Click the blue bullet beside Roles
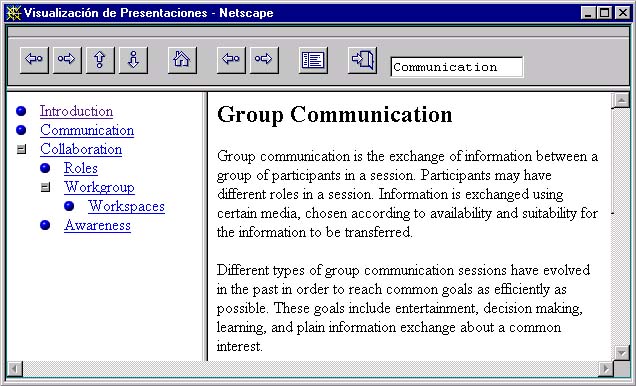The image size is (636, 386). (x=45, y=168)
